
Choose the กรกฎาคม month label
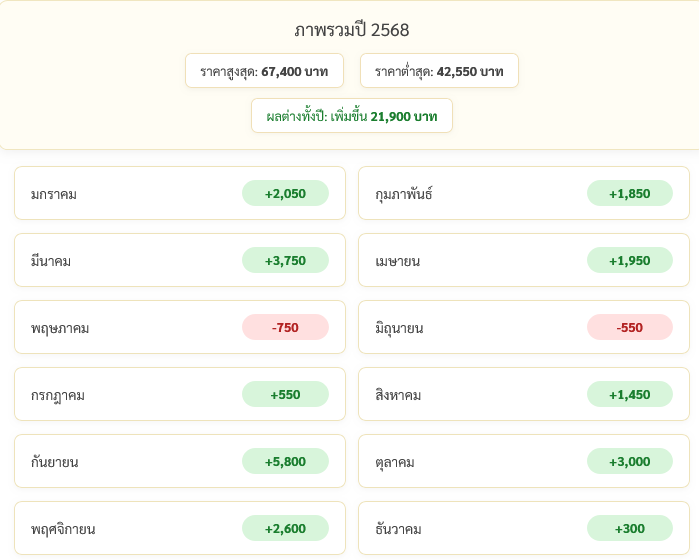coord(58,395)
